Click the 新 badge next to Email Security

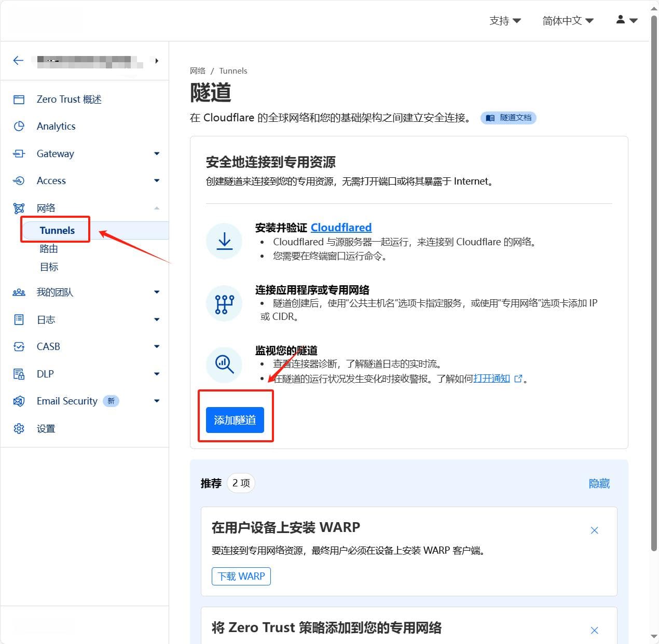(111, 401)
